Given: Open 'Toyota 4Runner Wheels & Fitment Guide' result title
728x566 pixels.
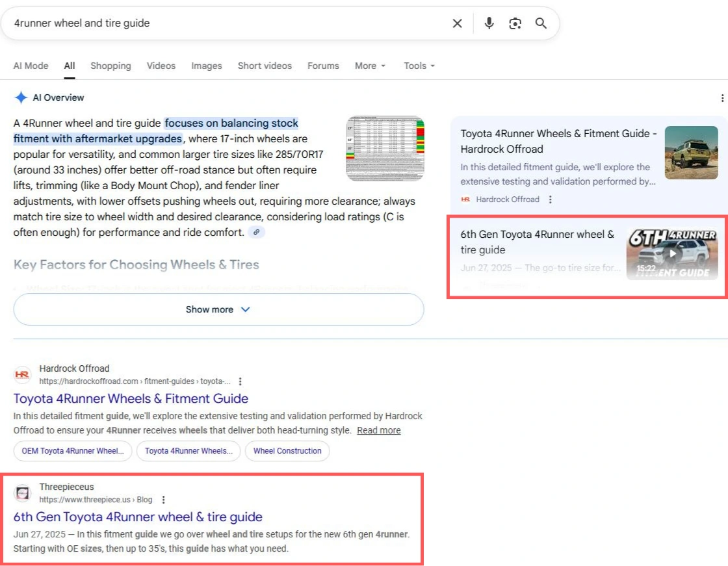Looking at the screenshot, I should (131, 398).
